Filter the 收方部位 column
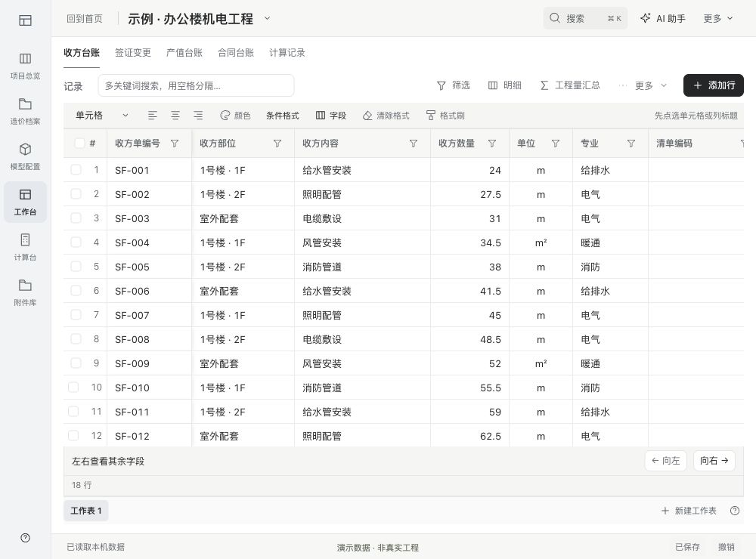 [x=277, y=143]
